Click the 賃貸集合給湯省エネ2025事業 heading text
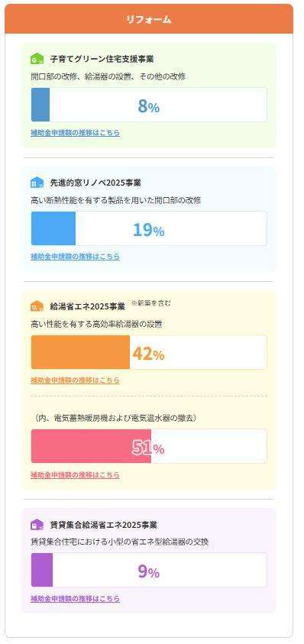Screen dimensions: 304x644 click(x=104, y=525)
